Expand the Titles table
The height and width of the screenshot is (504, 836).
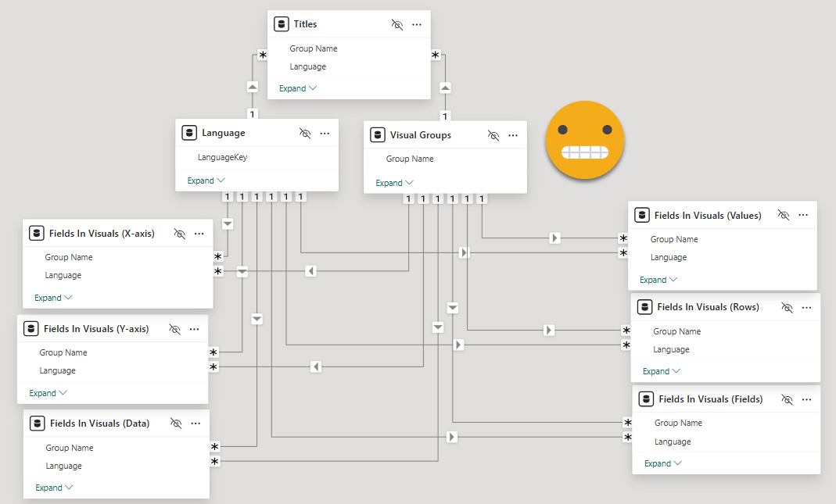coord(298,88)
